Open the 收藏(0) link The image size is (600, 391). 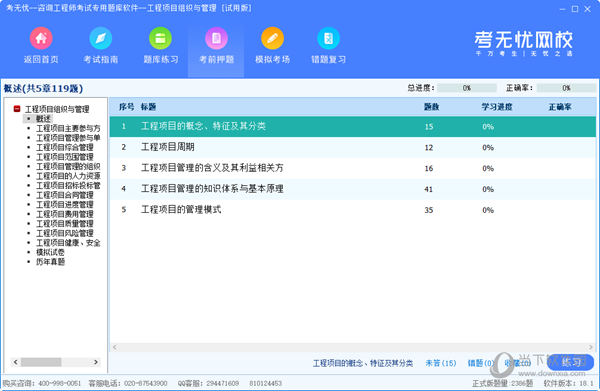coord(517,363)
